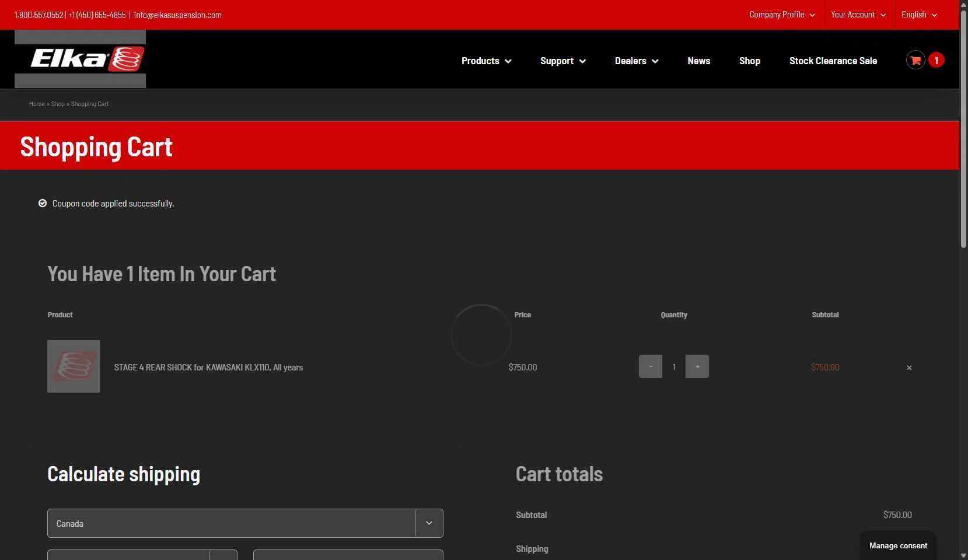968x560 pixels.
Task: Expand the Dealers menu
Action: (637, 61)
